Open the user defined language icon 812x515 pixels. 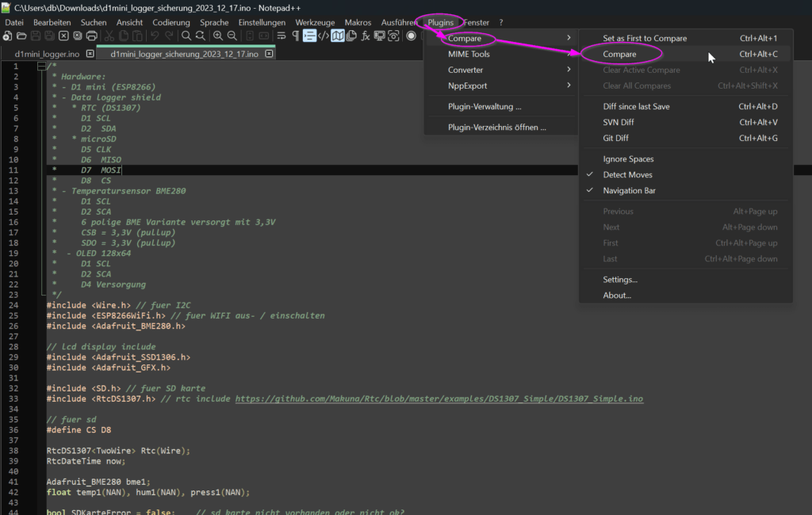click(x=324, y=36)
